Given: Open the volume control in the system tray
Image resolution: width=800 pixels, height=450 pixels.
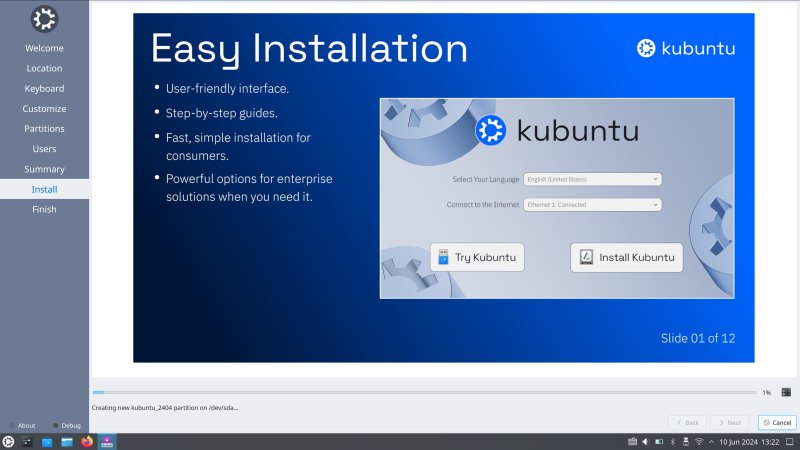Looking at the screenshot, I should click(x=645, y=442).
